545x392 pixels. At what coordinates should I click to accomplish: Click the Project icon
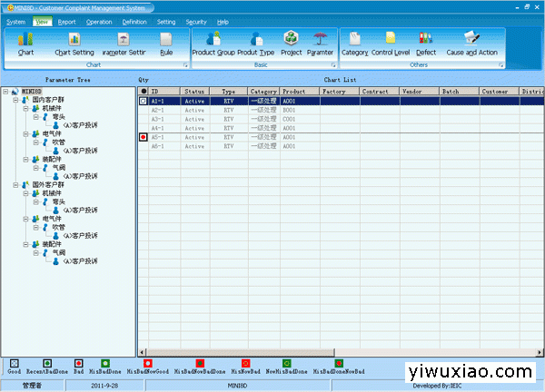(x=291, y=43)
